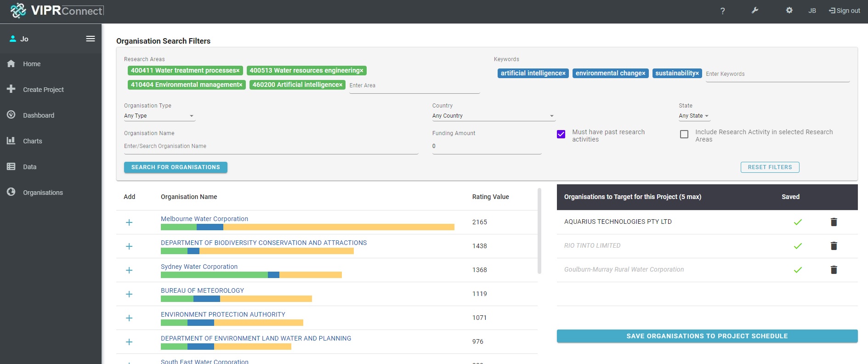Remove RIO TINTO LIMITED using trash icon

pos(834,246)
